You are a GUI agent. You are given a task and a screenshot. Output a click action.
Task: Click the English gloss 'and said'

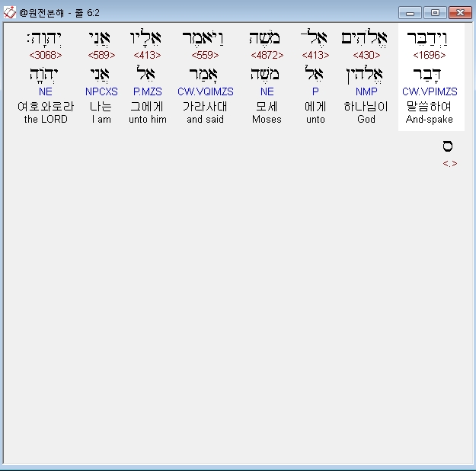pos(205,120)
